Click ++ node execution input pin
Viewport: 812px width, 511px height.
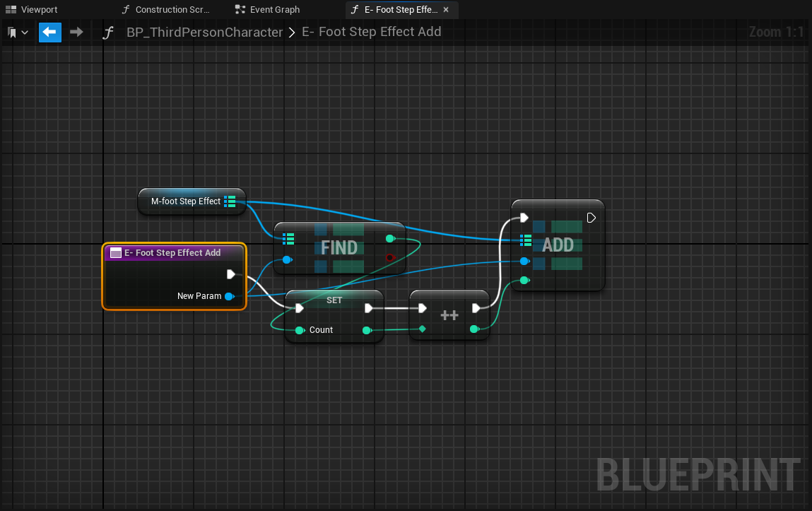pos(422,308)
